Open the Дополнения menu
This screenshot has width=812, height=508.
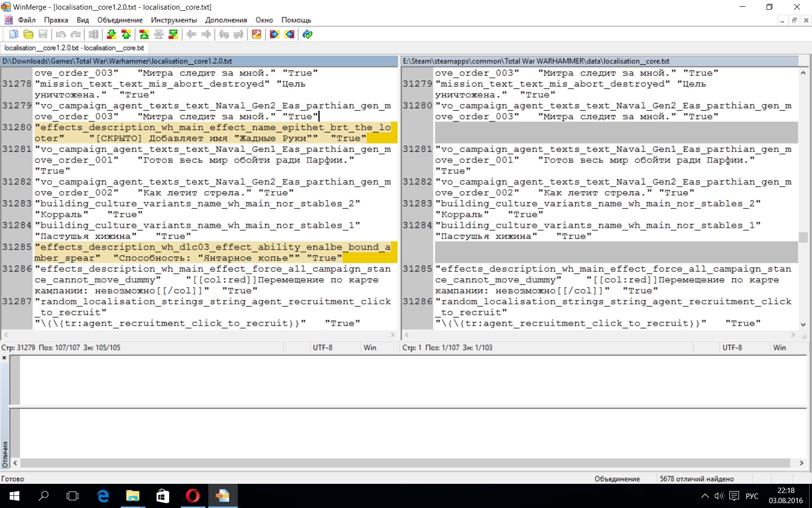point(226,20)
